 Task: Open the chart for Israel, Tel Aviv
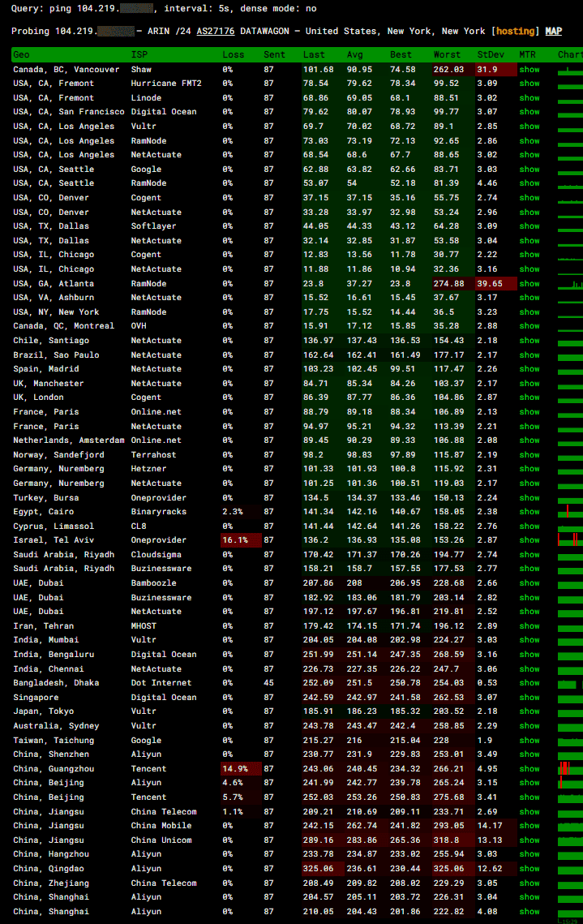coord(570,540)
